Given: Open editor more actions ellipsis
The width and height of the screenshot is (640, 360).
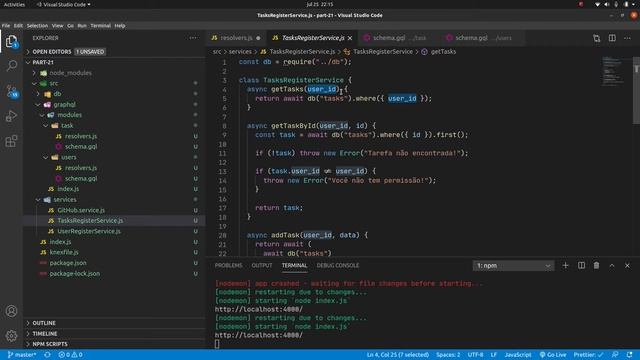Looking at the screenshot, I should coord(627,38).
